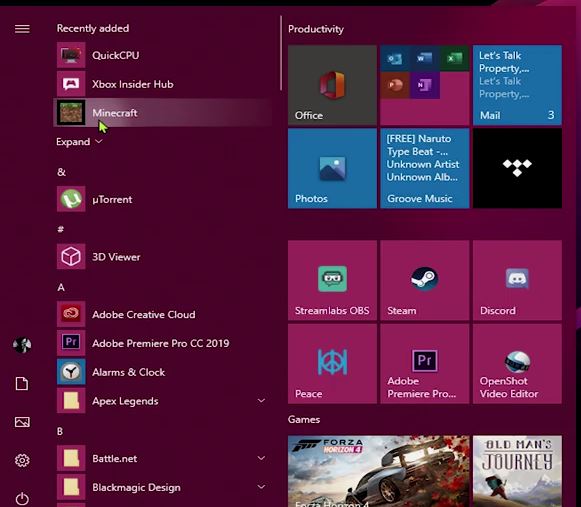Screen dimensions: 581x507
Task: Launch Minecraft from the app list
Action: click(x=163, y=113)
